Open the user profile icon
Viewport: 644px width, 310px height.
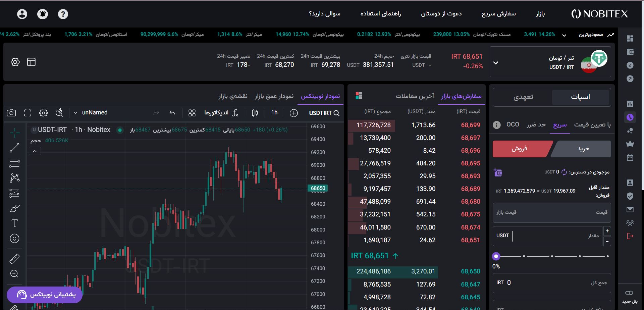(22, 14)
